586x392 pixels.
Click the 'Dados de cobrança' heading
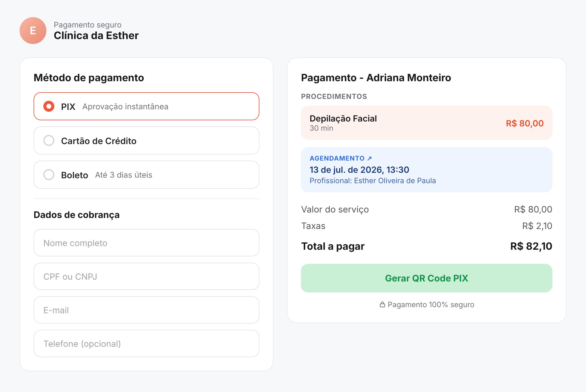click(x=77, y=215)
